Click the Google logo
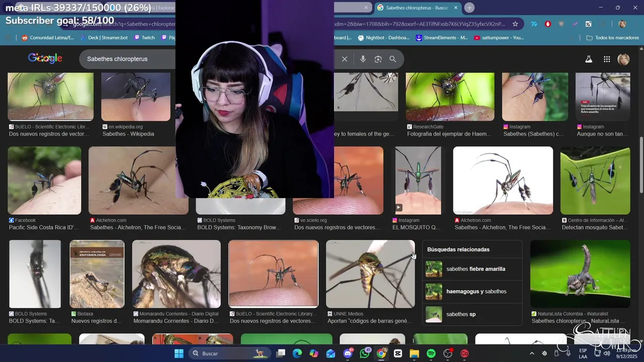Image resolution: width=644 pixels, height=362 pixels. pyautogui.click(x=45, y=58)
